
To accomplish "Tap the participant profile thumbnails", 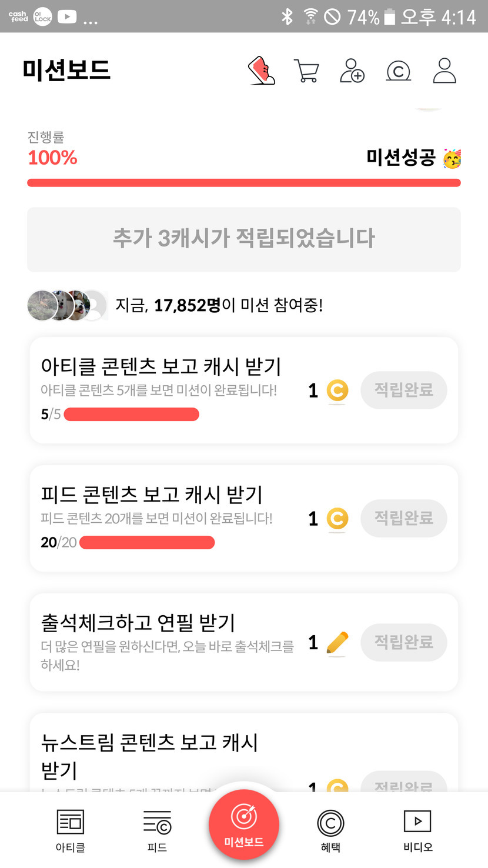I will (67, 305).
